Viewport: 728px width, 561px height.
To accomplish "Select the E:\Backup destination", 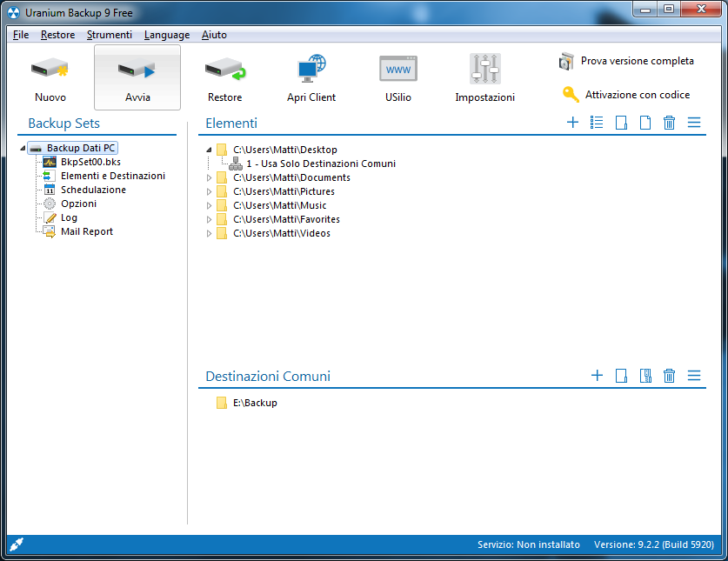I will tap(255, 403).
